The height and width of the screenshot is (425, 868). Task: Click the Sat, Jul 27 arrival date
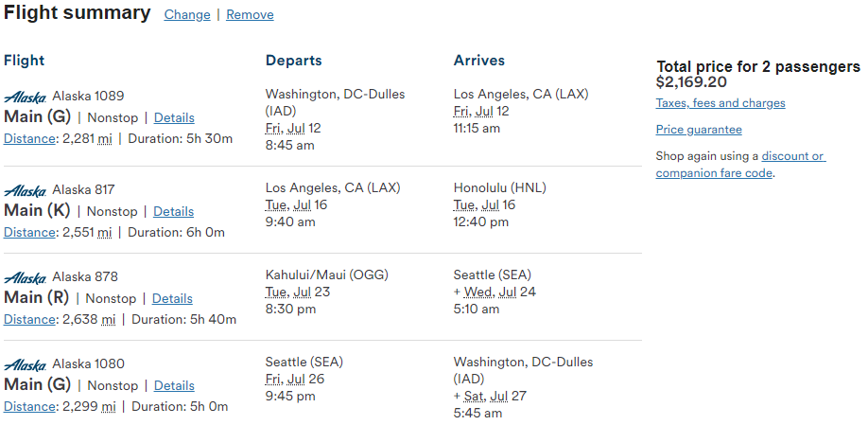point(495,396)
